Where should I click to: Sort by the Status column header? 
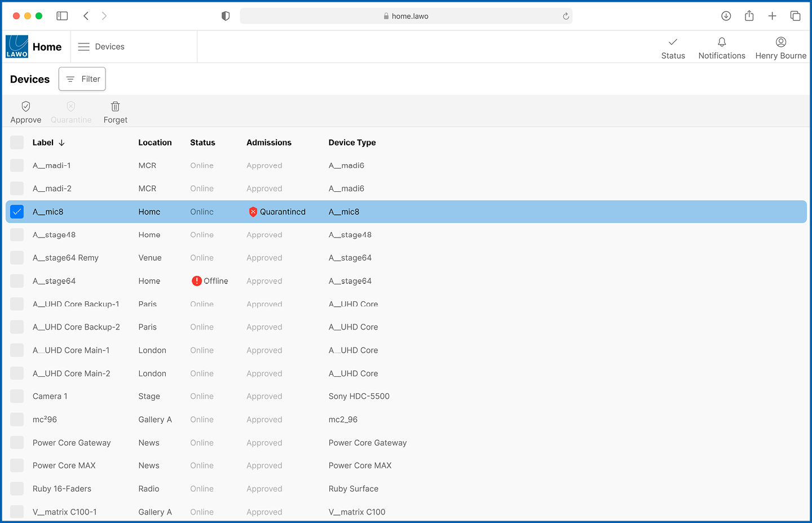(x=202, y=143)
